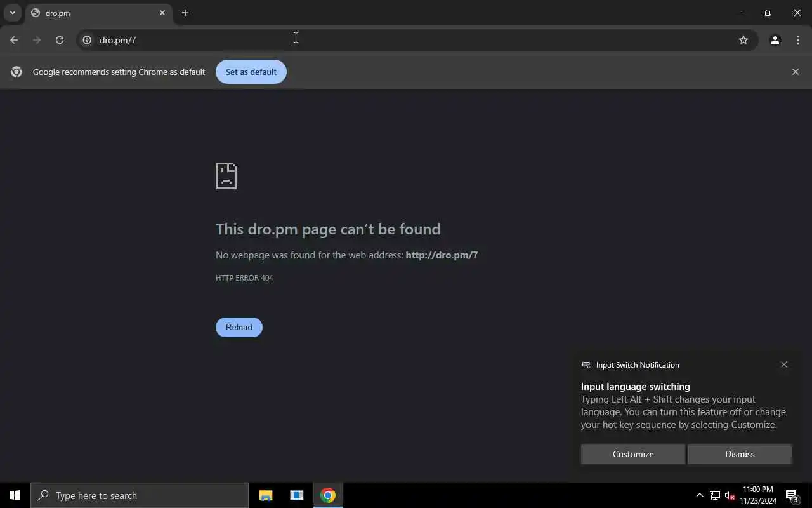Open a new tab with plus button
This screenshot has width=812, height=508.
(x=185, y=13)
